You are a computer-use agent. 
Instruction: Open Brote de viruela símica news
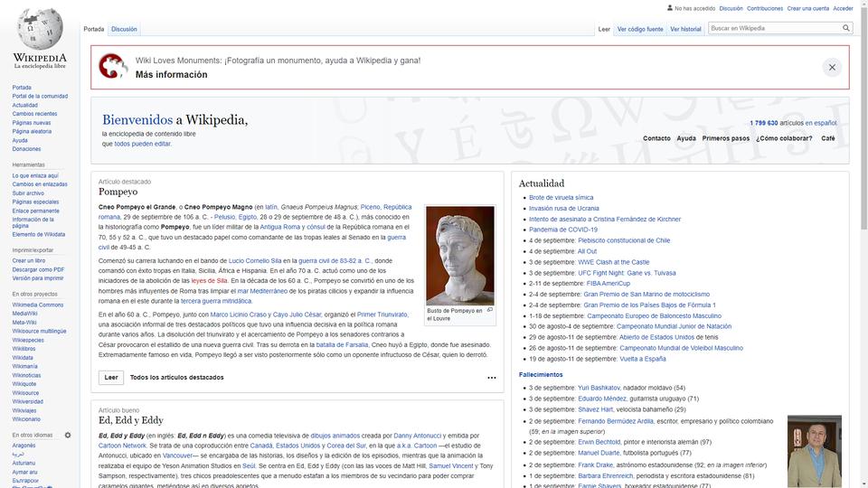tap(561, 198)
